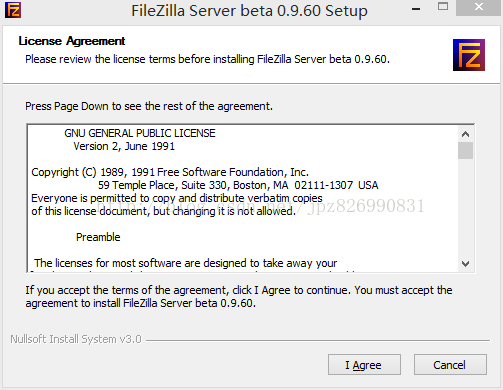503x390 pixels.
Task: Click the 'Preamble' line in the license box
Action: pos(98,237)
